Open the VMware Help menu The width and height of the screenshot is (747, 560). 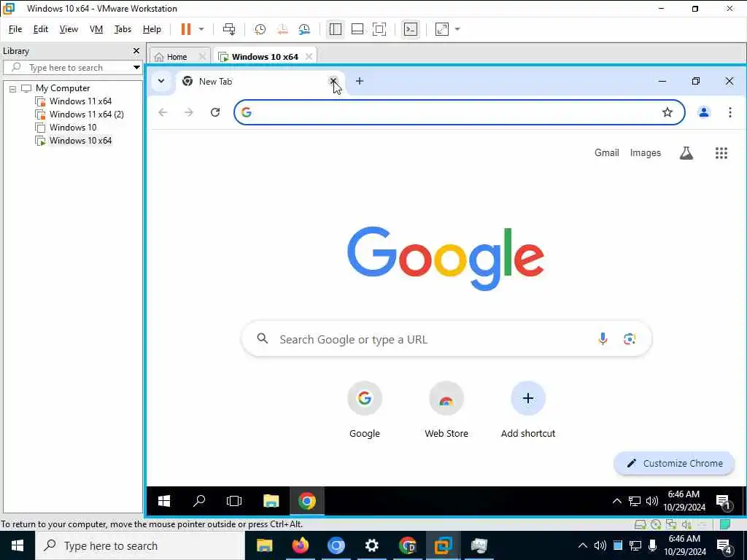pyautogui.click(x=152, y=29)
